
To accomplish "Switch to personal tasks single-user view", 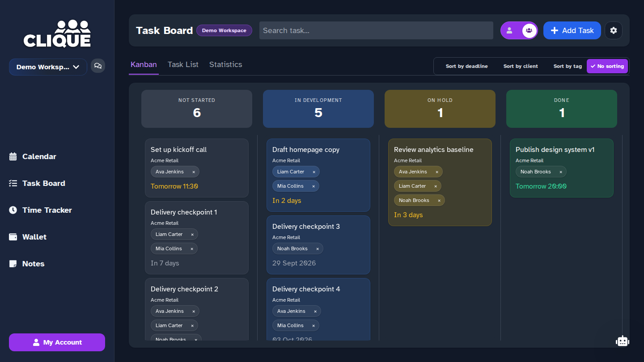I will 509,30.
